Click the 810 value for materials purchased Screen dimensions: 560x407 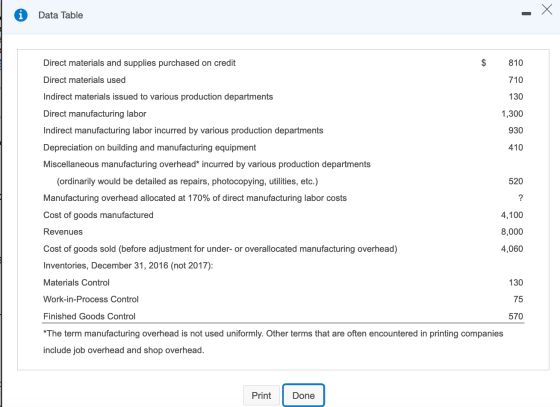(x=516, y=63)
